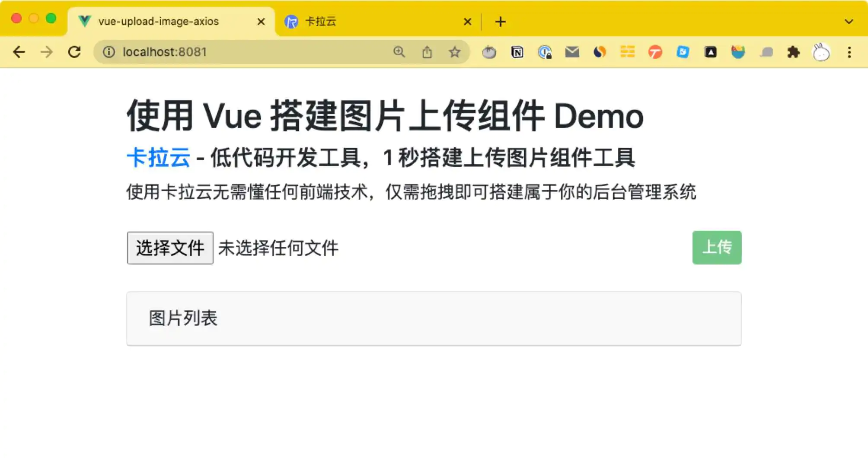Click the browser profile avatar
The image size is (868, 458).
tap(821, 52)
